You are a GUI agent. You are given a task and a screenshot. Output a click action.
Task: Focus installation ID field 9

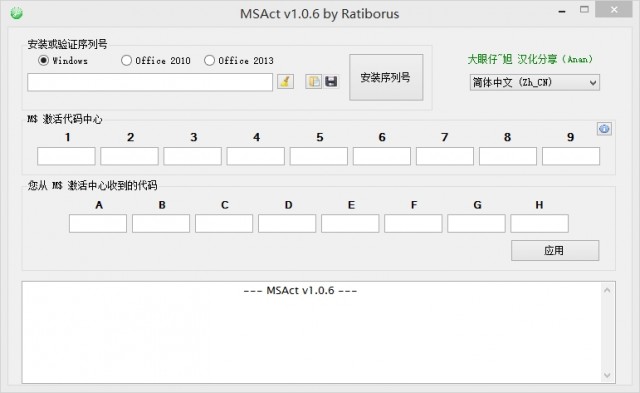(571, 156)
